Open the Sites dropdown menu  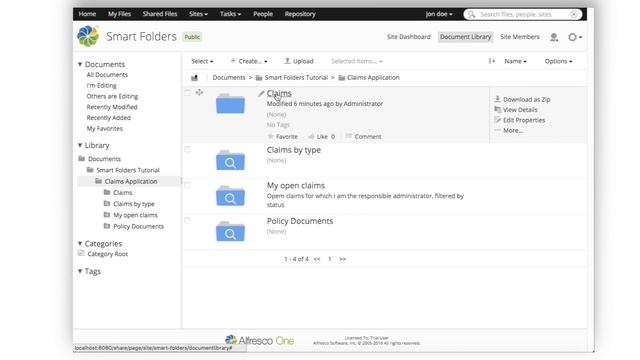198,14
